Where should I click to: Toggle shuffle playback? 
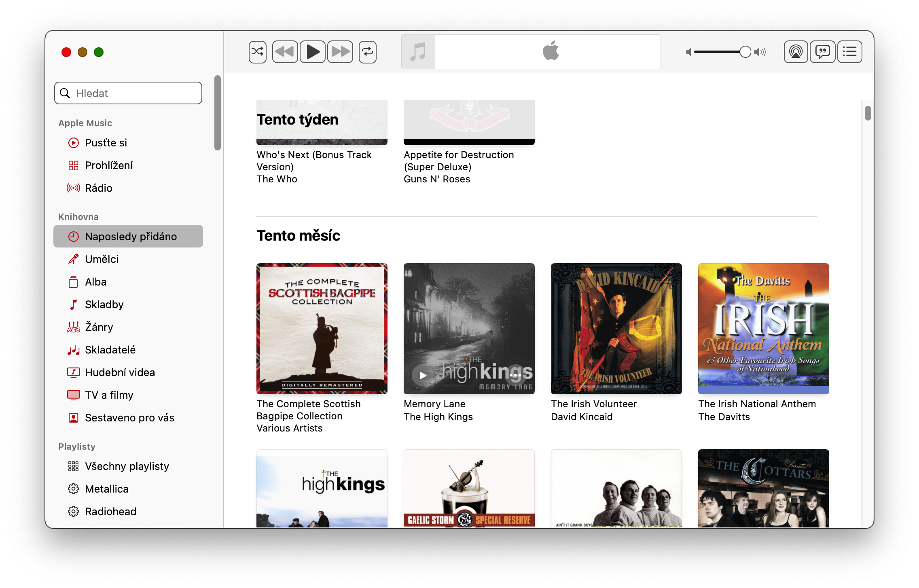coord(257,51)
